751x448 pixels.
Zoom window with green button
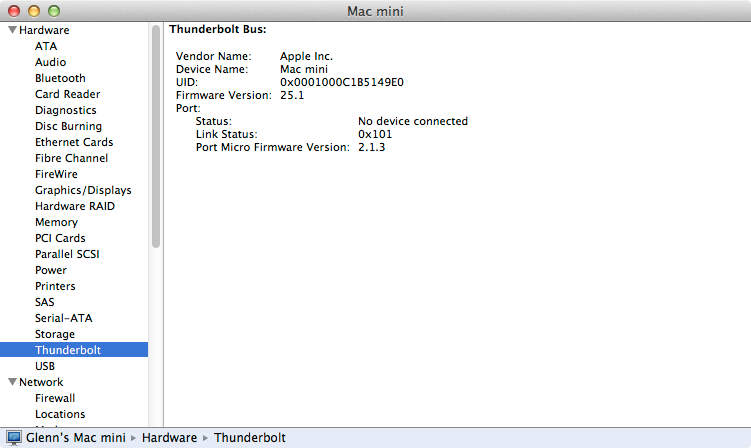point(54,11)
